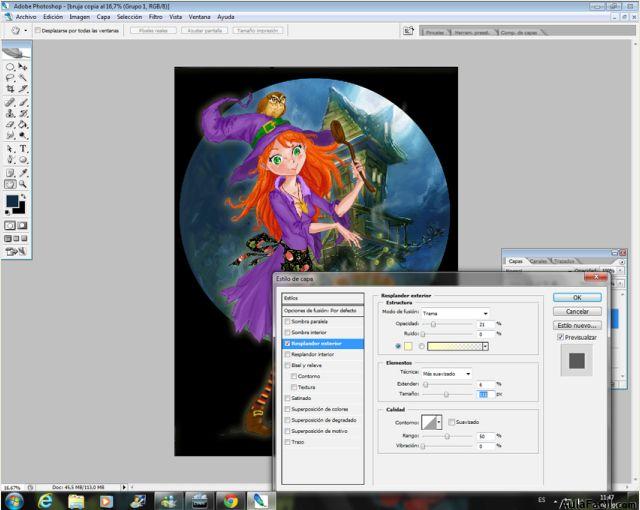Open Google Chrome from the taskbar

pos(231,501)
